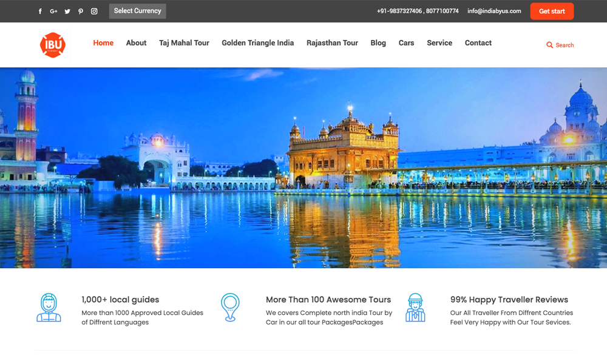Open the Instagram icon
The height and width of the screenshot is (364, 607).
pyautogui.click(x=94, y=12)
